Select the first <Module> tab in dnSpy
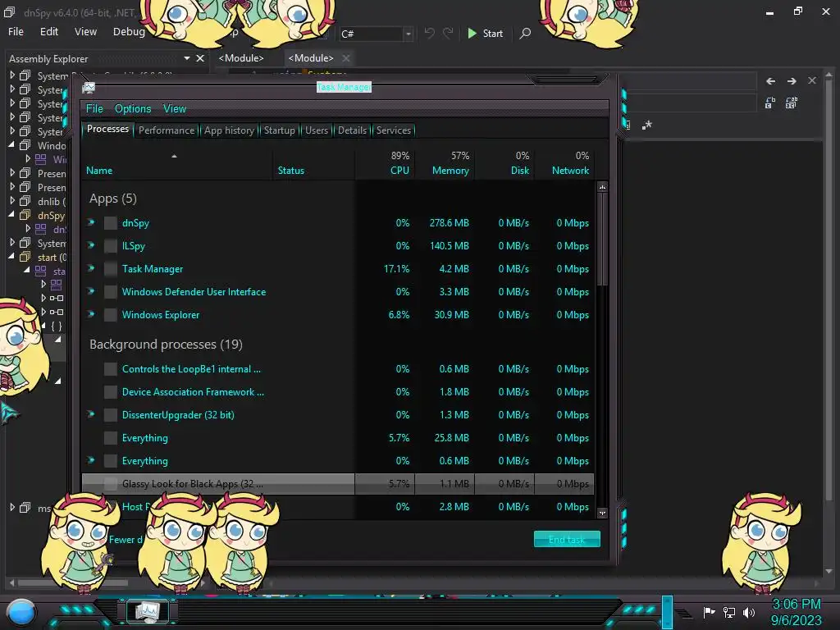This screenshot has width=840, height=630. (241, 58)
